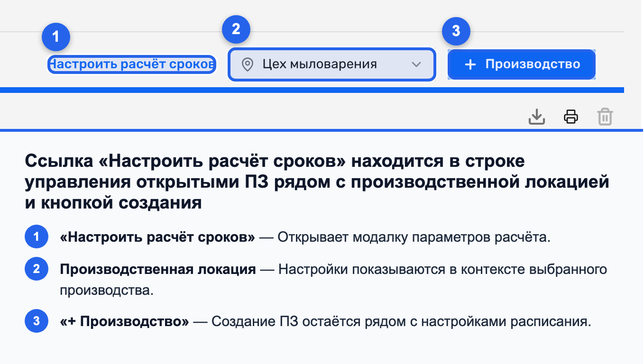Click the greyed-out trash bin icon

coord(605,117)
